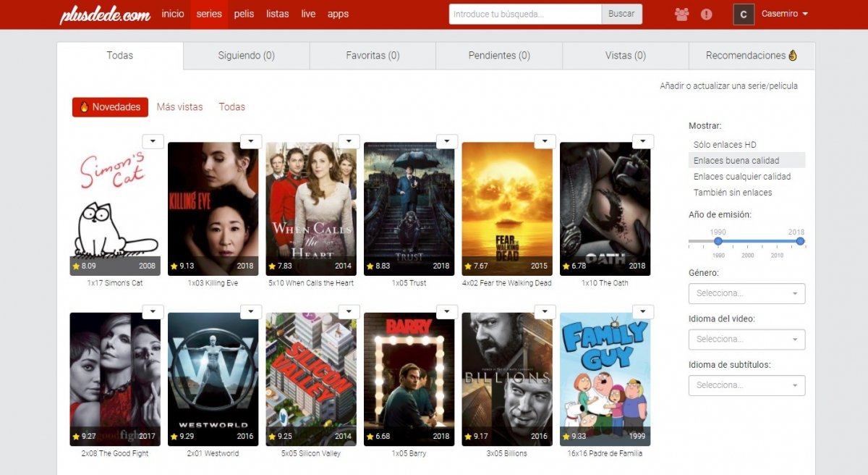Click the '2x01 Westworld' caption

213,454
